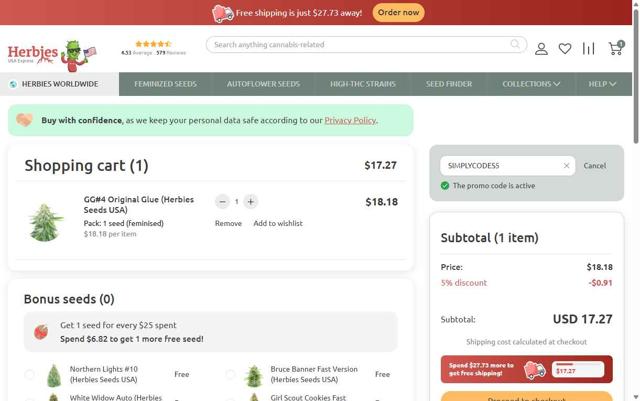This screenshot has width=640, height=401.
Task: Open Herbies Worldwide region selector
Action: click(60, 84)
